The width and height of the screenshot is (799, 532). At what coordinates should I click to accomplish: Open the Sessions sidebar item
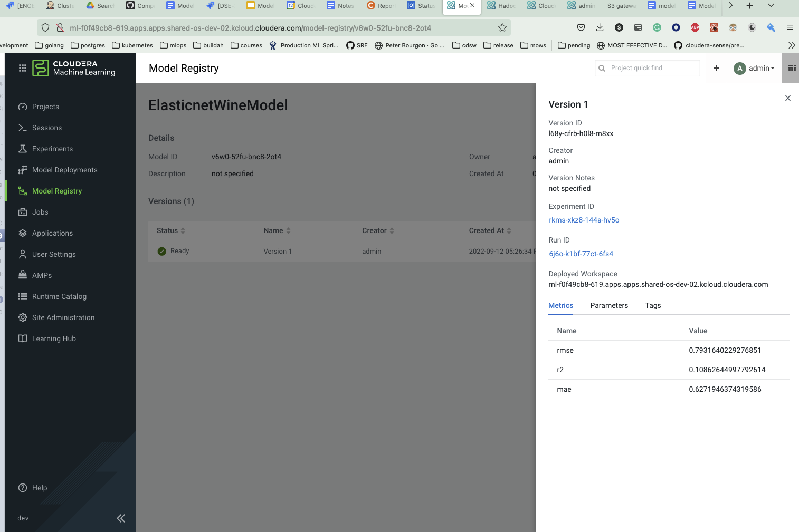[x=46, y=128]
